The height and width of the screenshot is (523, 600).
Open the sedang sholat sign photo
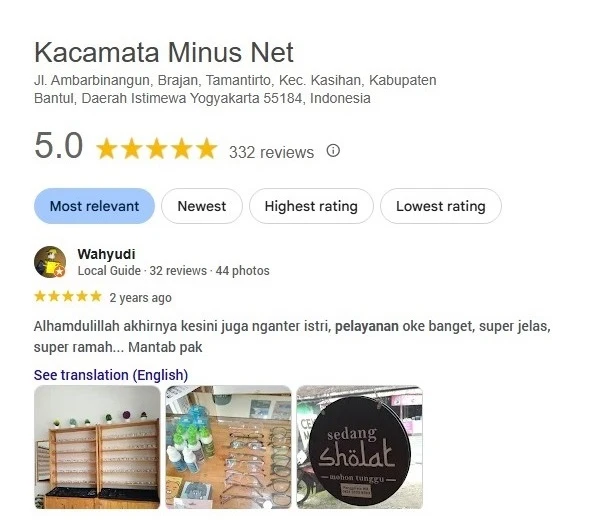pos(360,447)
